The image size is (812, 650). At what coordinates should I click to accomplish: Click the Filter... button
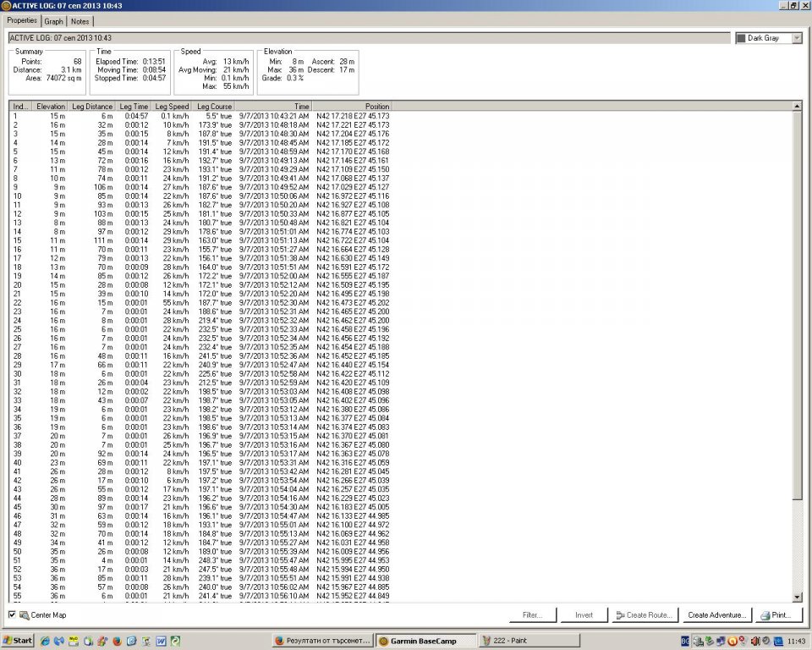[532, 614]
